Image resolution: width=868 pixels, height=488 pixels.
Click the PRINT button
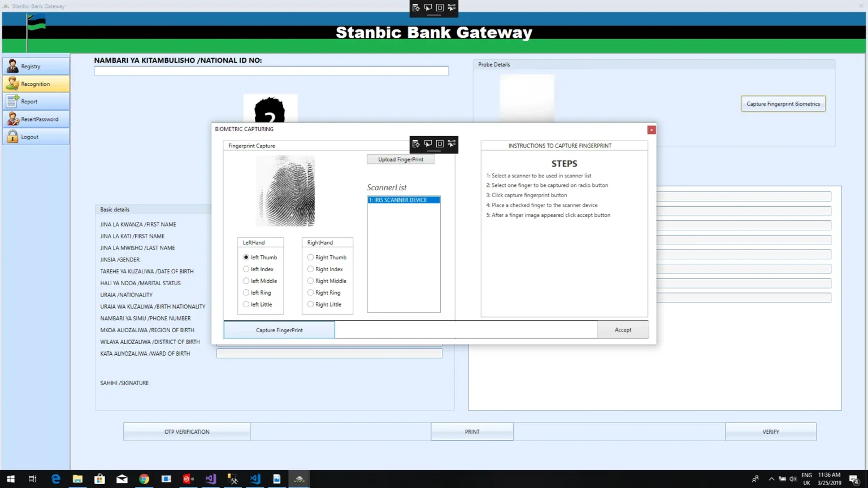pos(472,432)
